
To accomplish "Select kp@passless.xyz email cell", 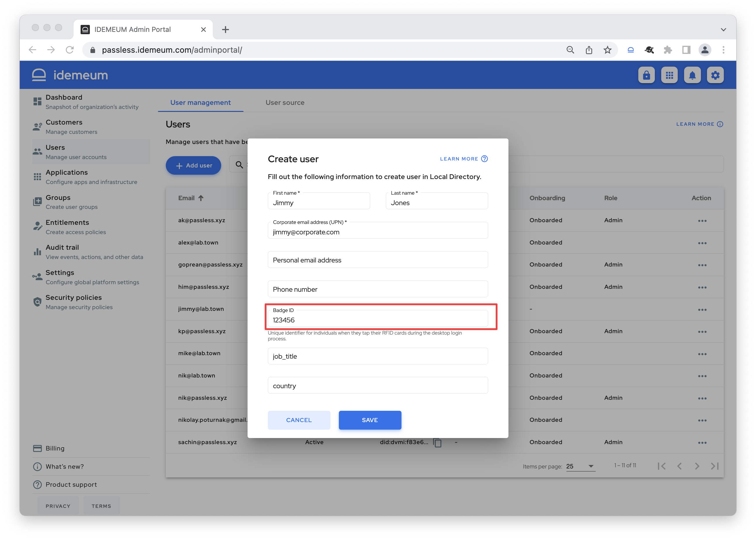I will (x=202, y=331).
